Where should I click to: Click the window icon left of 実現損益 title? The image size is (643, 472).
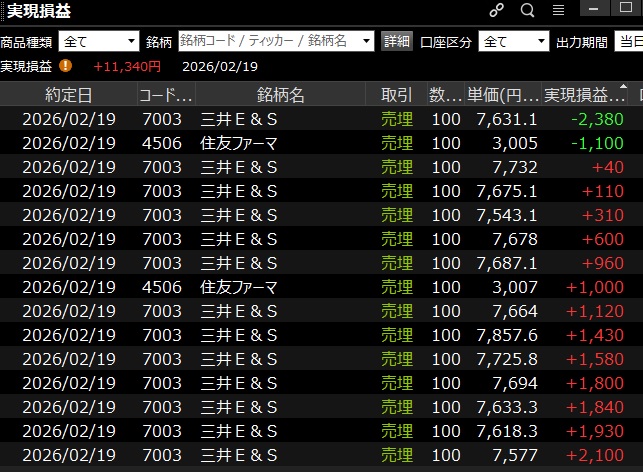pos(4,11)
